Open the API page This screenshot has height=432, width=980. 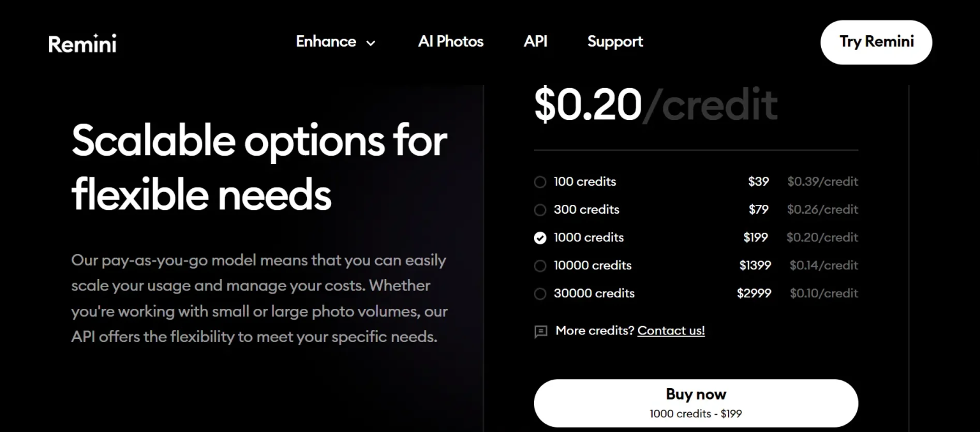(x=535, y=41)
